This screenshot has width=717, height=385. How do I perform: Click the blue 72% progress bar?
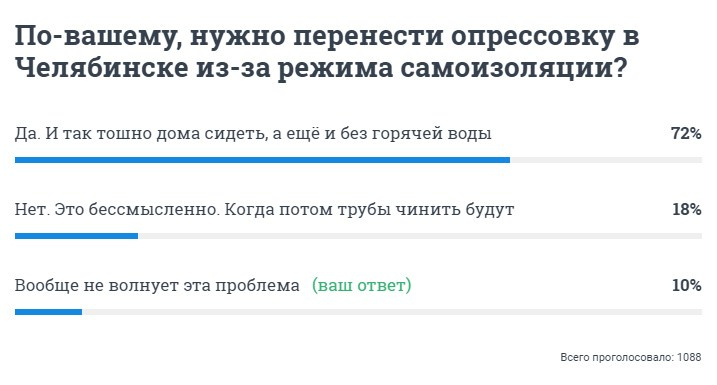click(x=262, y=160)
